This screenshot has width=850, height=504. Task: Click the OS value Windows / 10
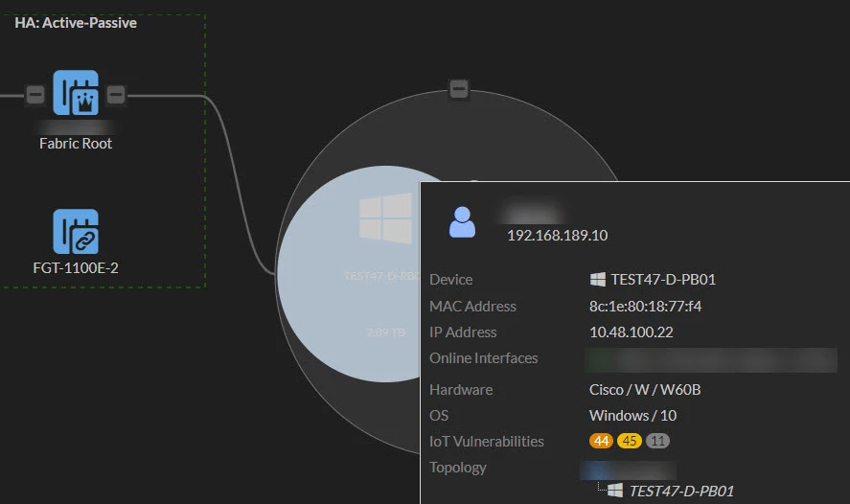632,416
